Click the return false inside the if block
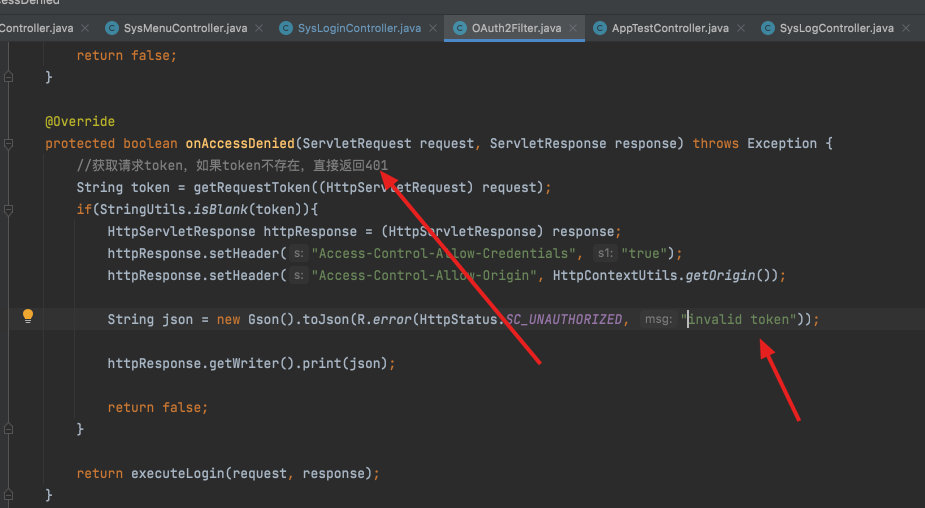Image resolution: width=925 pixels, height=508 pixels. [x=158, y=408]
